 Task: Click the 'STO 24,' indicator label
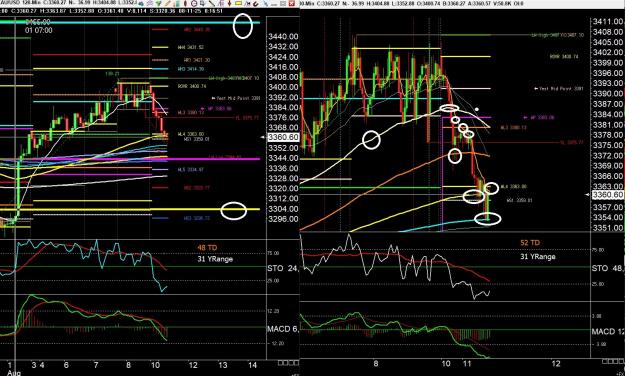point(283,268)
